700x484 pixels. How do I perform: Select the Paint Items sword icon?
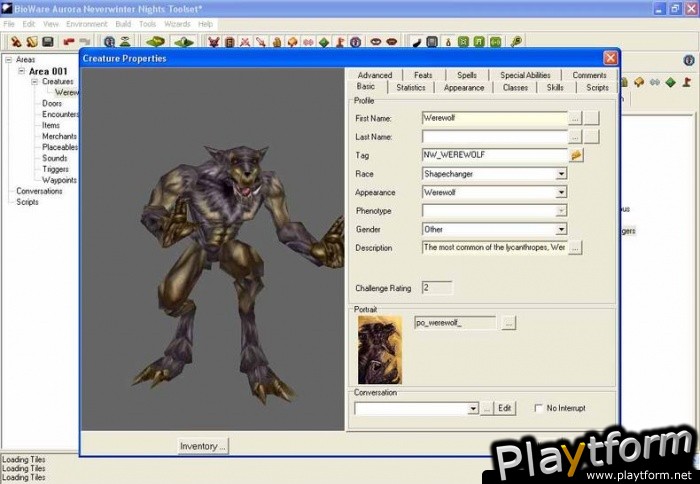point(261,42)
